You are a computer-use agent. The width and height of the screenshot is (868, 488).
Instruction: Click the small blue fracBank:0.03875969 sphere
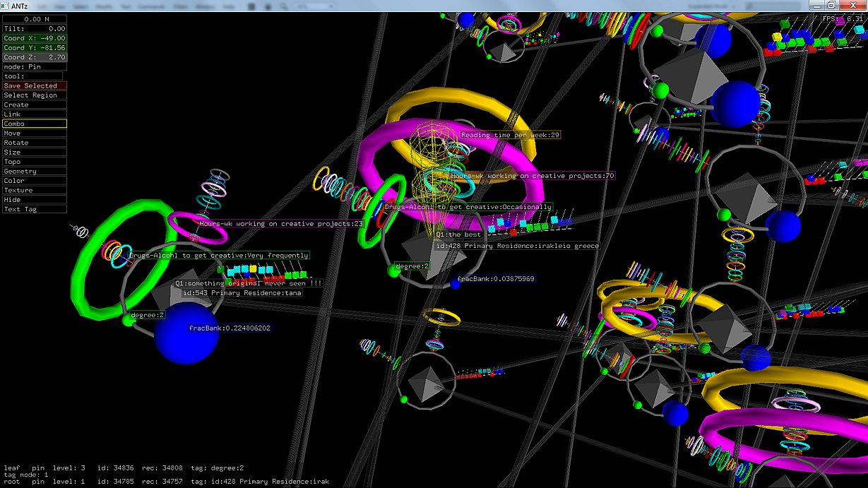pos(456,284)
